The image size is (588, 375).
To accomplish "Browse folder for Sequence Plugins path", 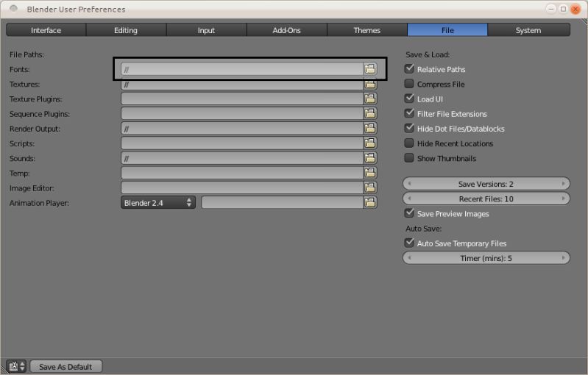I will pos(370,113).
